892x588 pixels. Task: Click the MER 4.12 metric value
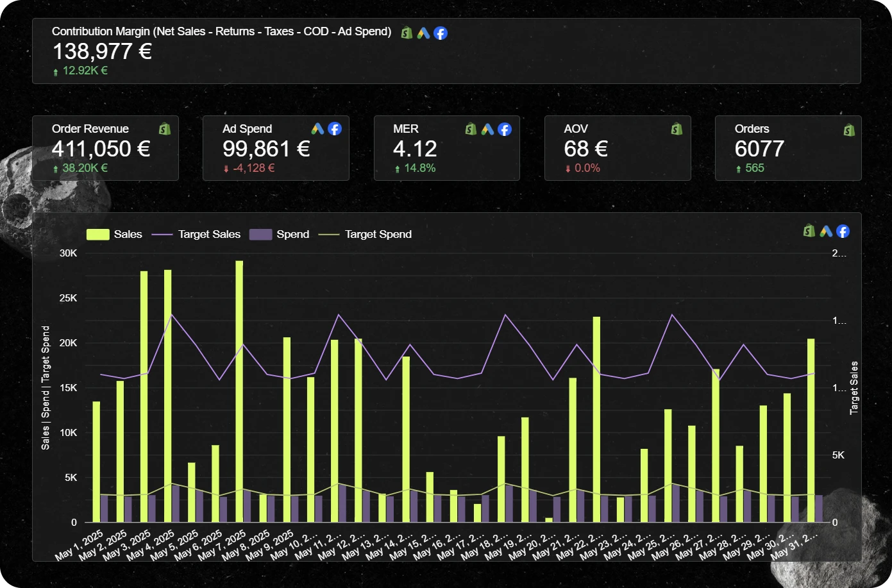(x=415, y=149)
